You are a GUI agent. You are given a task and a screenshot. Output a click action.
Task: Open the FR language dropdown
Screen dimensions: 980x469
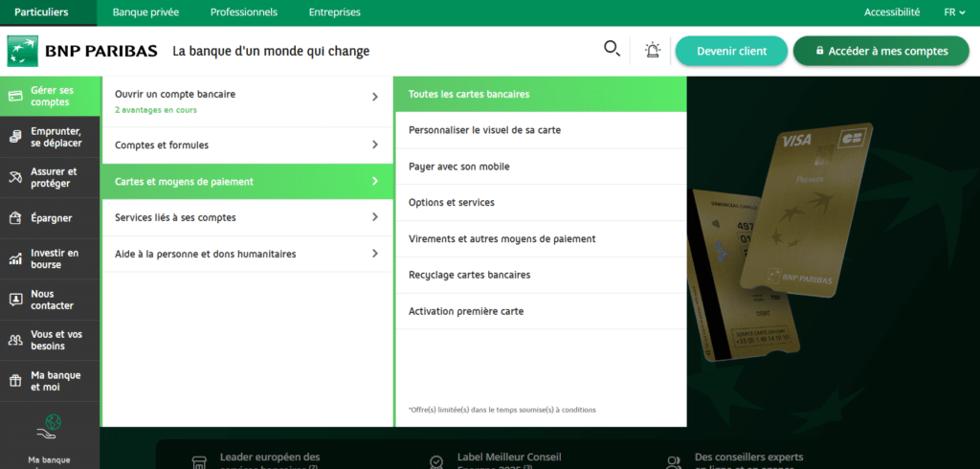click(x=954, y=12)
